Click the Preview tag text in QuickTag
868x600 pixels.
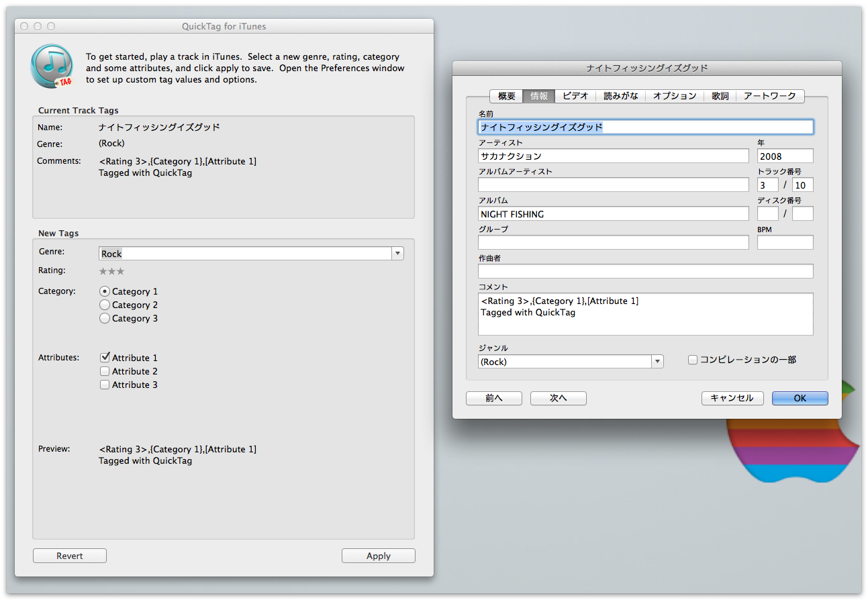[x=177, y=455]
